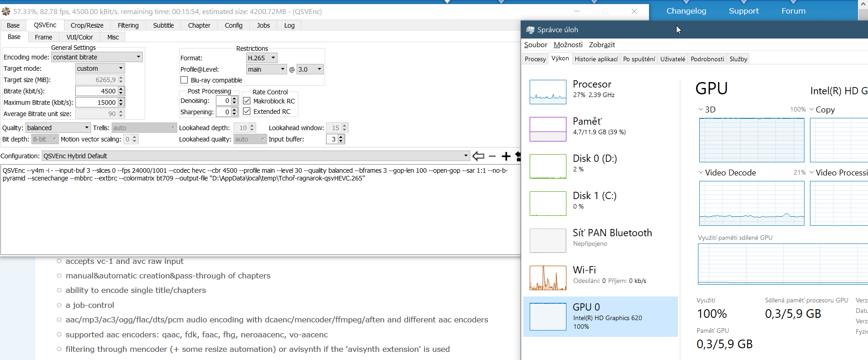Click the 3D GPU usage graph
The height and width of the screenshot is (360, 868).
tap(752, 140)
